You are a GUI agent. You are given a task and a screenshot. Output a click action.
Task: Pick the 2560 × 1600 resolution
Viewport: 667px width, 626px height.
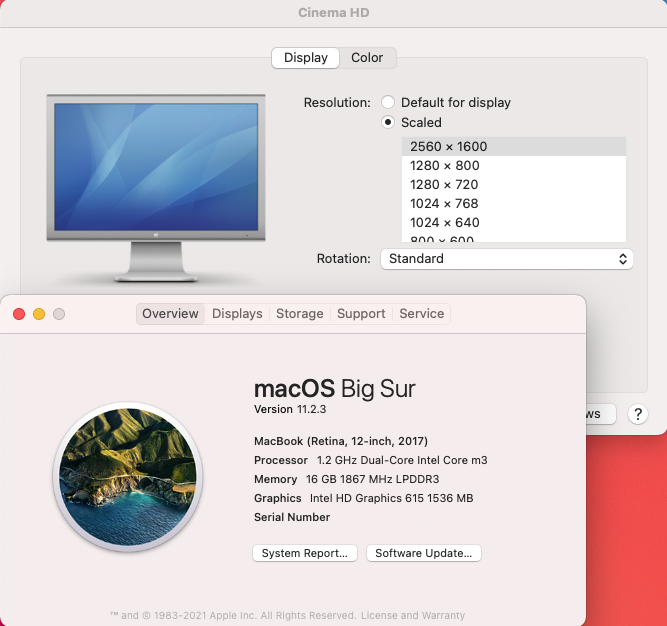[513, 146]
